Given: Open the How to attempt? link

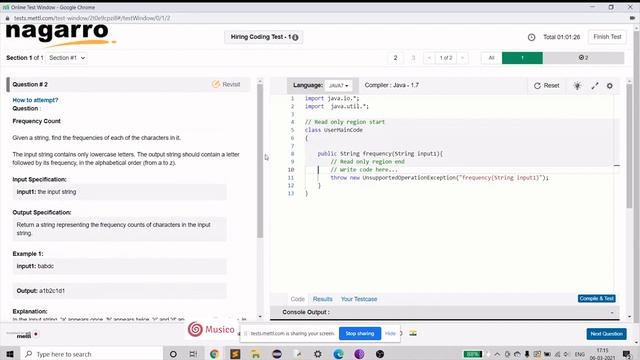Looking at the screenshot, I should tap(35, 100).
